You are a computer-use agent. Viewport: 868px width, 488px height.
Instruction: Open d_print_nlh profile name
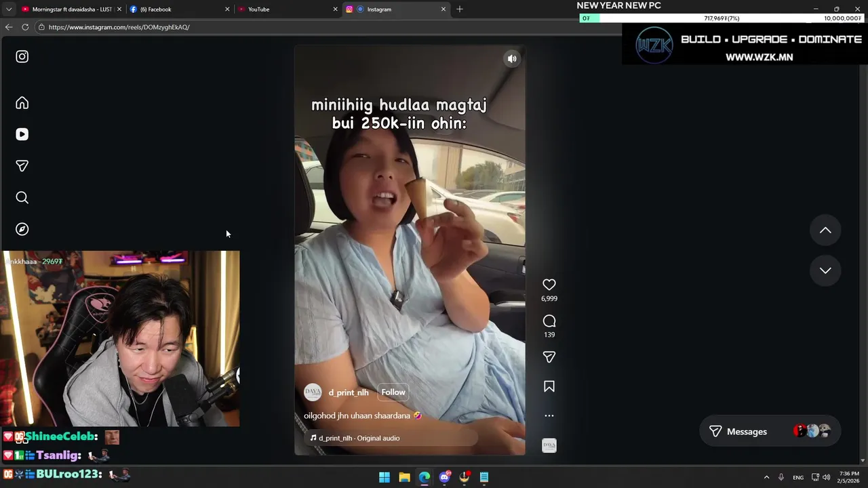point(349,392)
